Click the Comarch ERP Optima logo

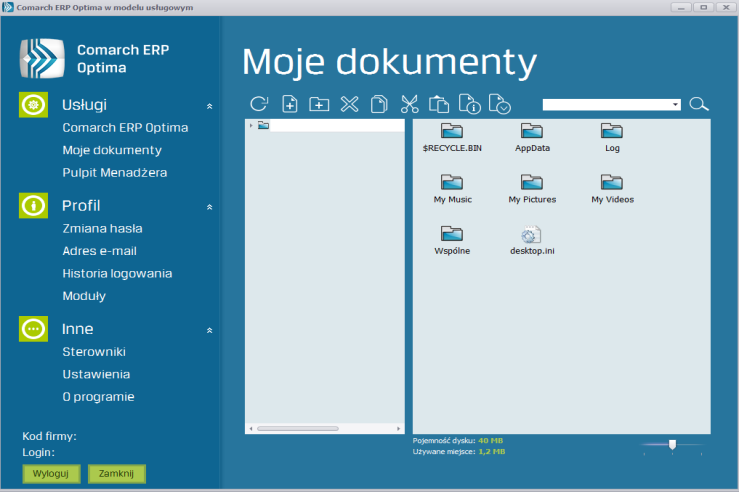[42, 58]
